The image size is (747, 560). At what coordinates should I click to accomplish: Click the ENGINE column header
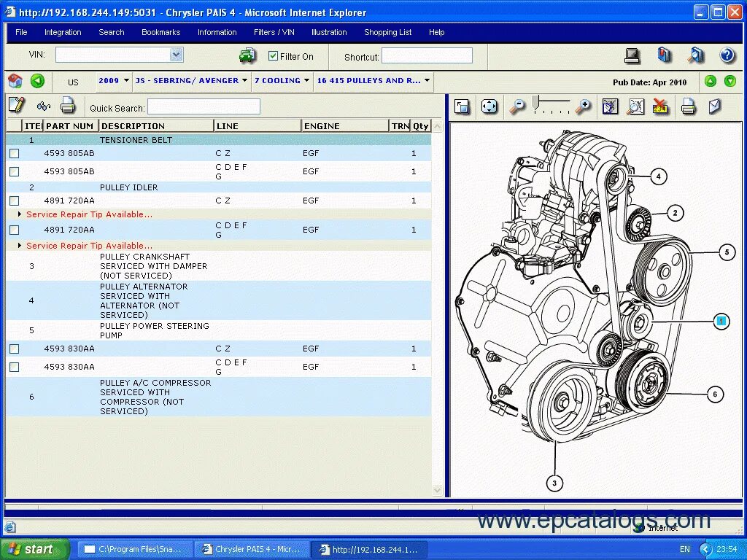(345, 125)
